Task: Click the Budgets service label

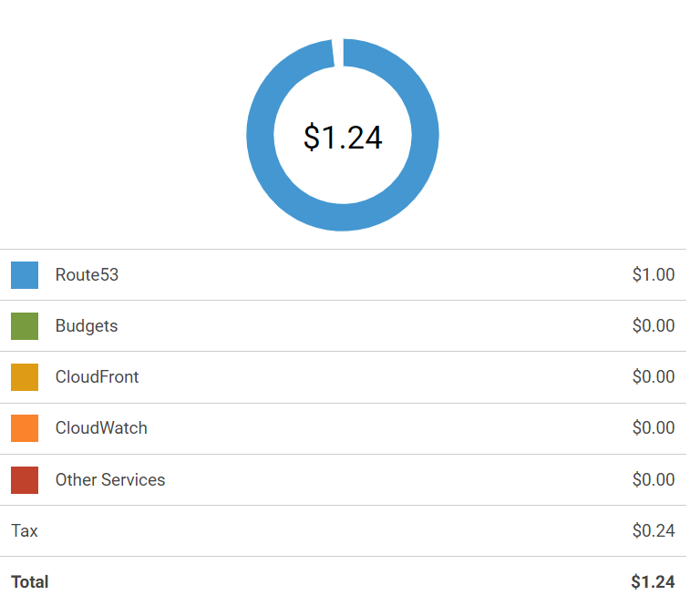Action: click(x=87, y=326)
